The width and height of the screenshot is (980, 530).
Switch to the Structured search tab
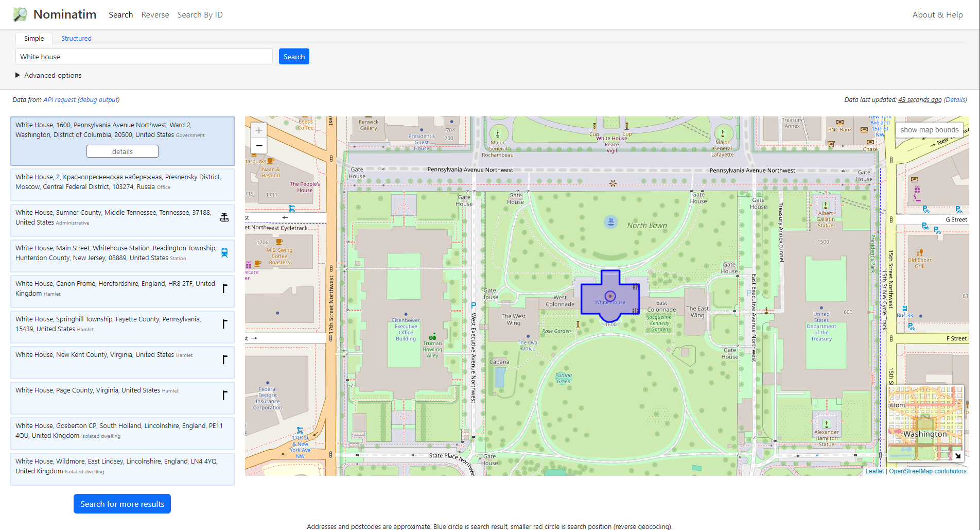point(76,38)
